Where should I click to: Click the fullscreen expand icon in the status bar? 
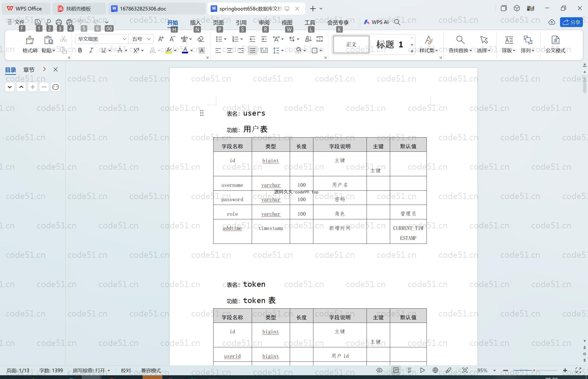coord(578,370)
